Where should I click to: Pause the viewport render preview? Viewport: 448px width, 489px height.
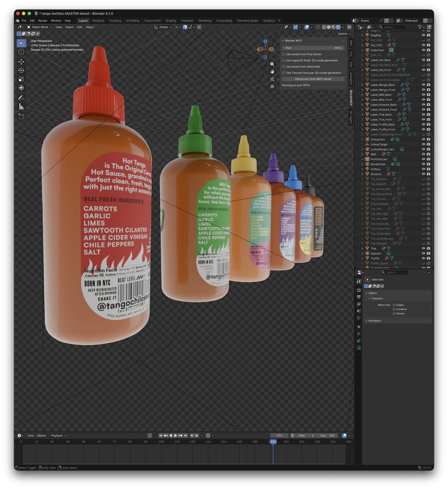(349, 27)
